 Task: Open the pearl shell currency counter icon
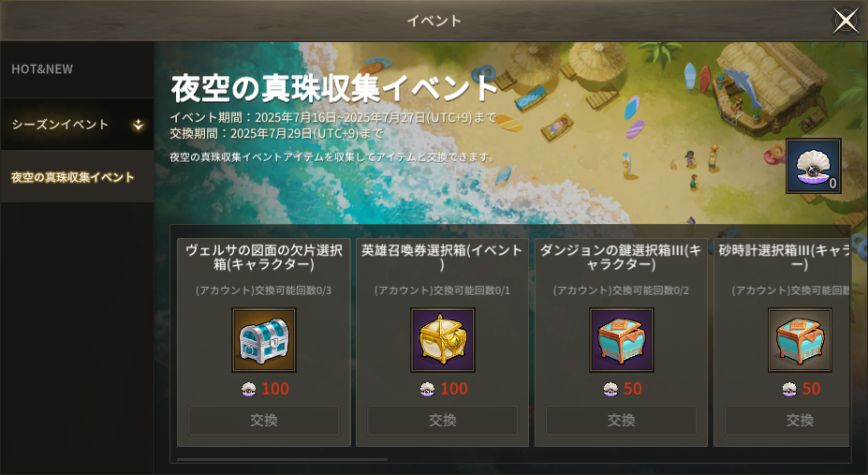click(x=813, y=166)
